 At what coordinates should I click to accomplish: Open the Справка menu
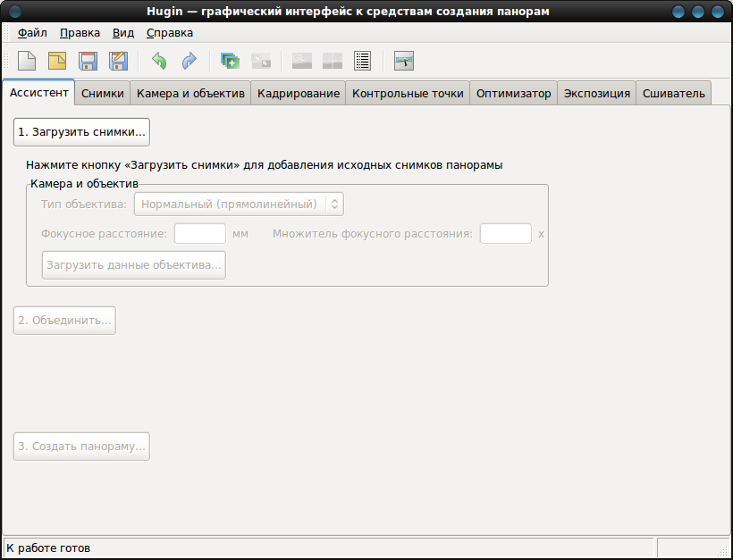(170, 33)
